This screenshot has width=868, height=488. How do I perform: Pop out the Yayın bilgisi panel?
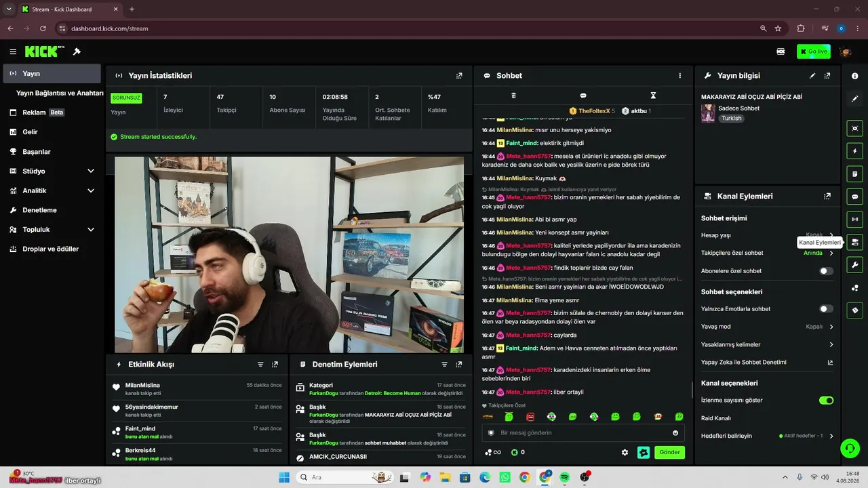pyautogui.click(x=827, y=76)
